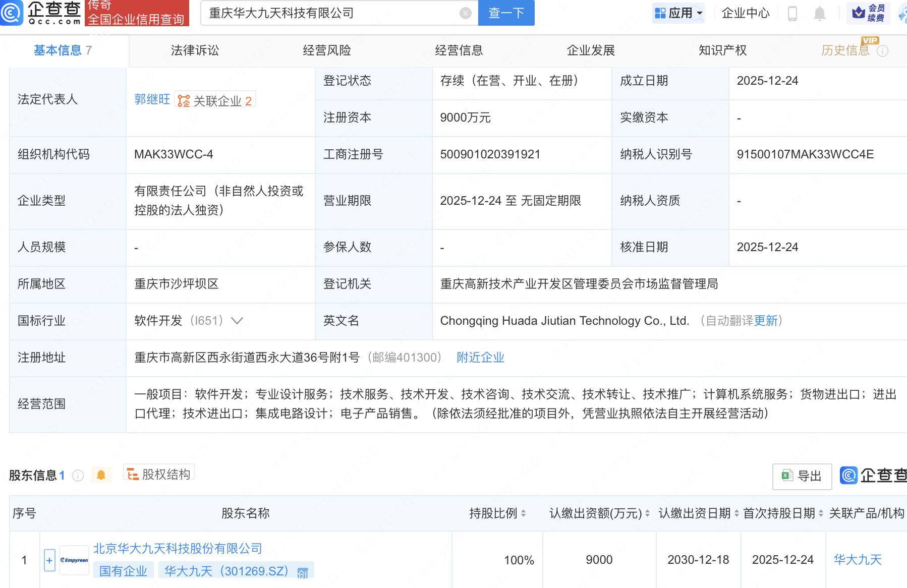Click the Qcc.com logo icon
This screenshot has width=907, height=588.
pos(11,13)
